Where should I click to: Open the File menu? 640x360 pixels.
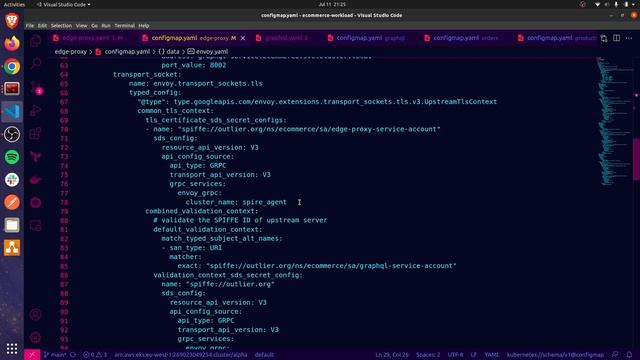point(30,26)
